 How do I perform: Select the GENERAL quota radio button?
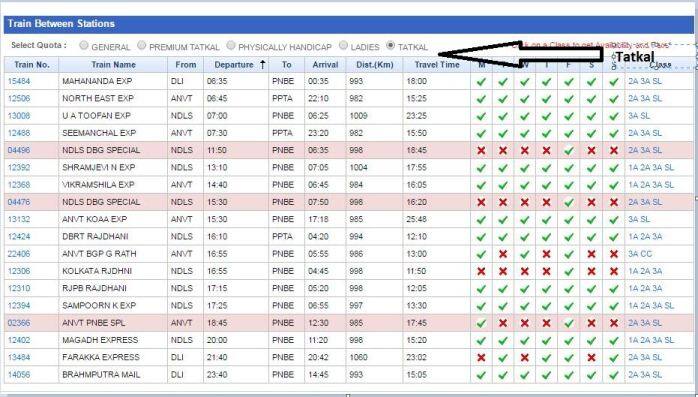(x=84, y=45)
